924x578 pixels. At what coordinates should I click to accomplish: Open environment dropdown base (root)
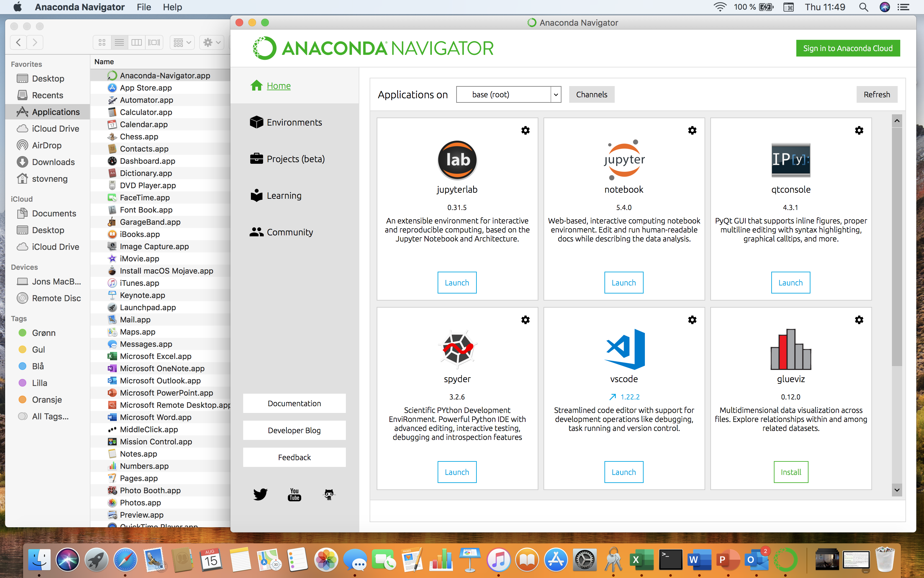509,94
